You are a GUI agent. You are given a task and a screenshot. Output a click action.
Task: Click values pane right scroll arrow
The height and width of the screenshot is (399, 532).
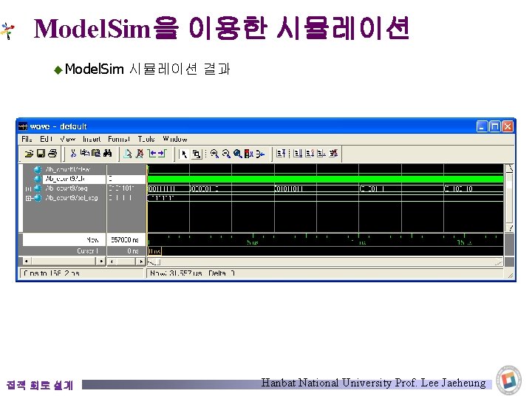coord(141,262)
